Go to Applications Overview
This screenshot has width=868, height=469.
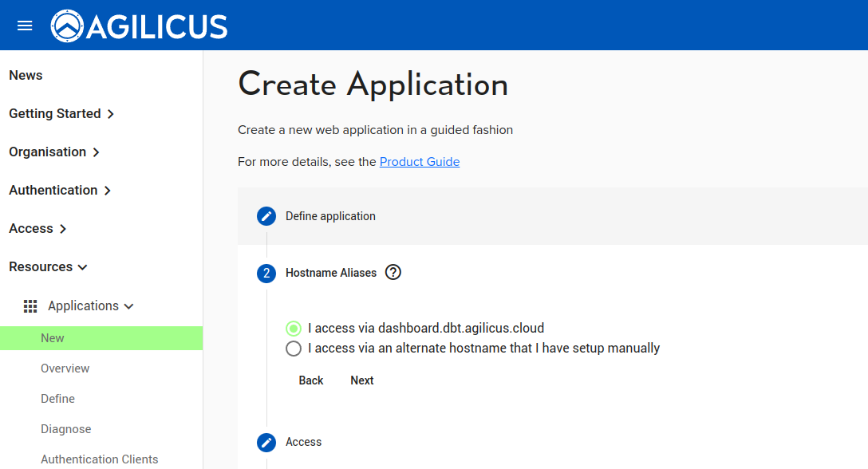65,368
